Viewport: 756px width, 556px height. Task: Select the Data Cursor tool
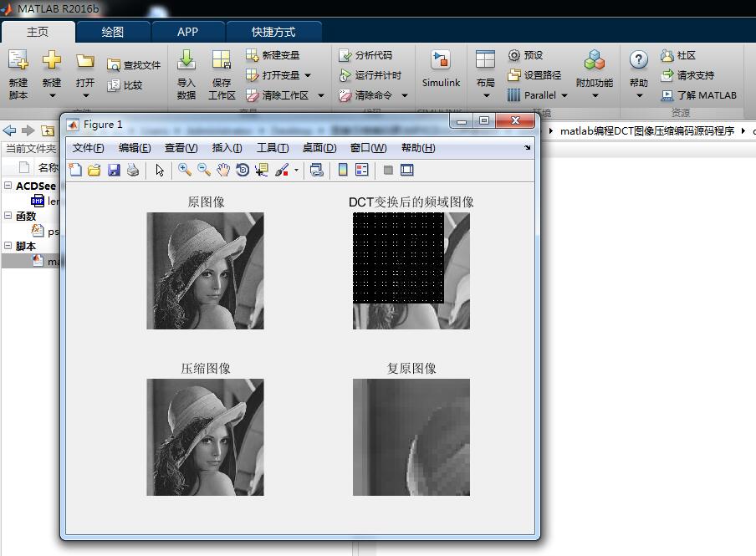(x=262, y=170)
